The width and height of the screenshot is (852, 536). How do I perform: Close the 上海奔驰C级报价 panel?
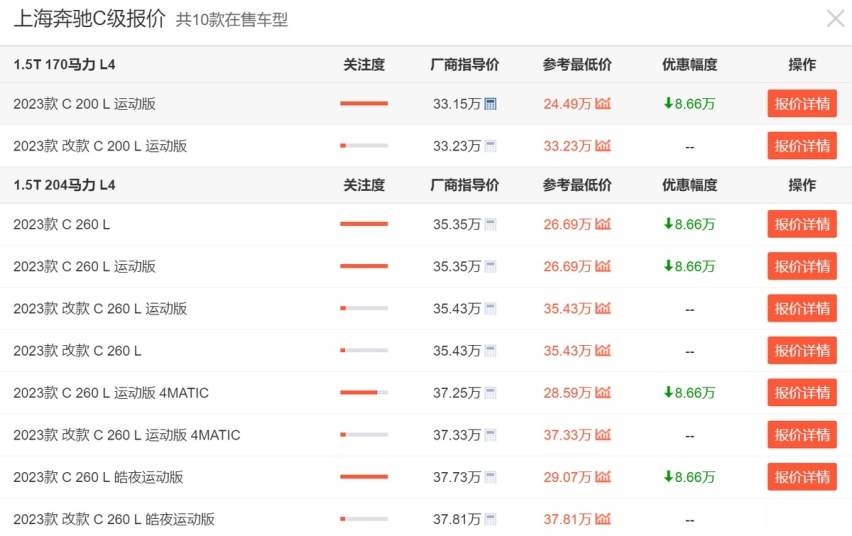[x=835, y=18]
